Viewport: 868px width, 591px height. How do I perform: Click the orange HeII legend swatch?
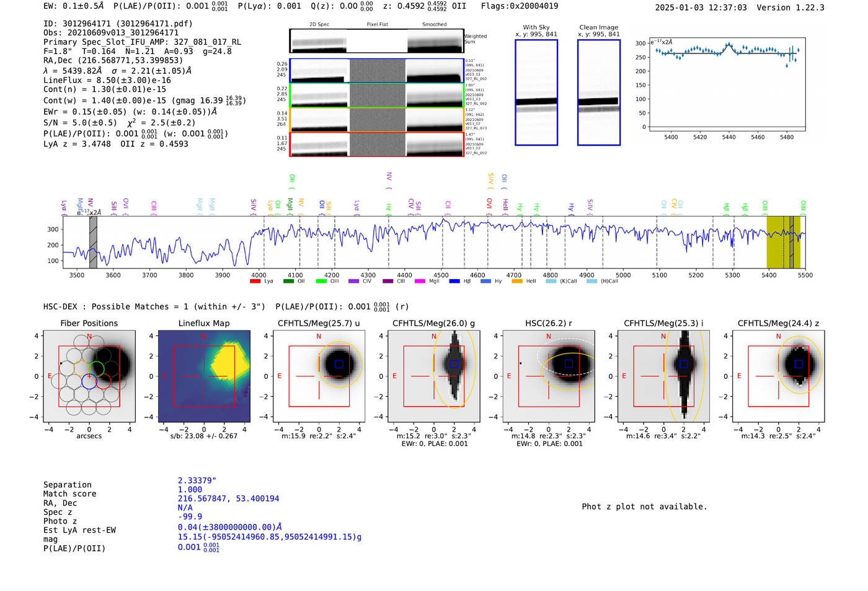[517, 281]
